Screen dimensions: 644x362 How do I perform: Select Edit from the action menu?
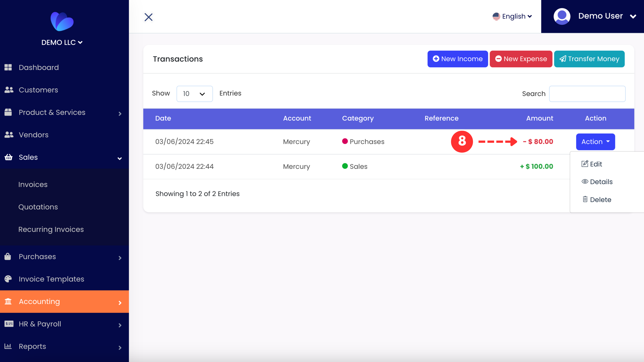pos(592,164)
